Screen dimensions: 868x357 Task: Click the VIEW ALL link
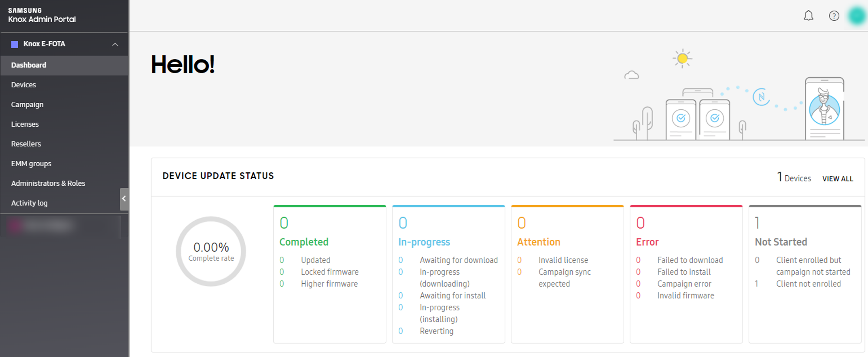pyautogui.click(x=838, y=179)
